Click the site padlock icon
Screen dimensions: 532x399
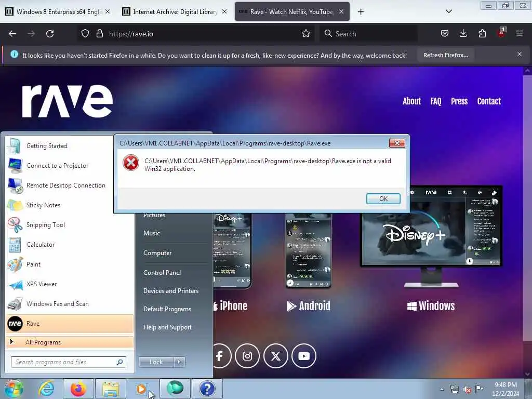[99, 34]
